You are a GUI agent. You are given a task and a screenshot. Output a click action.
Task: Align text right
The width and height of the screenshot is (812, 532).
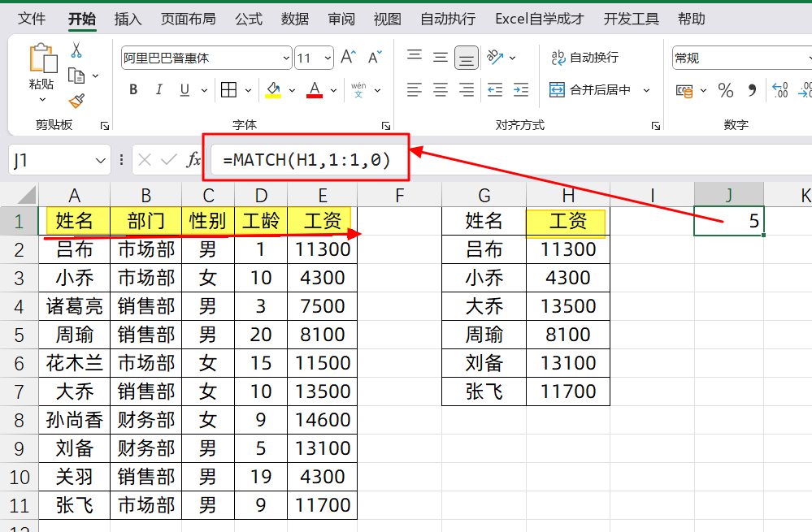467,89
